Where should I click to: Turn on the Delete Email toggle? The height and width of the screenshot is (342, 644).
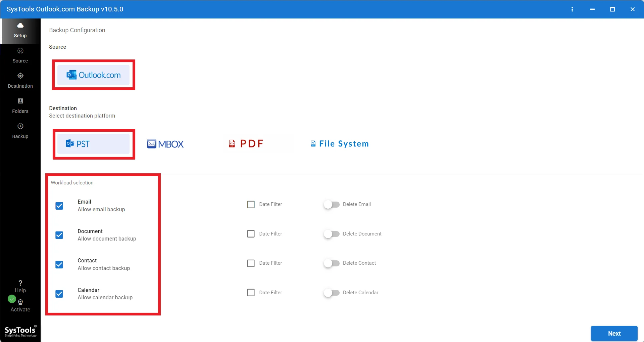click(x=332, y=204)
